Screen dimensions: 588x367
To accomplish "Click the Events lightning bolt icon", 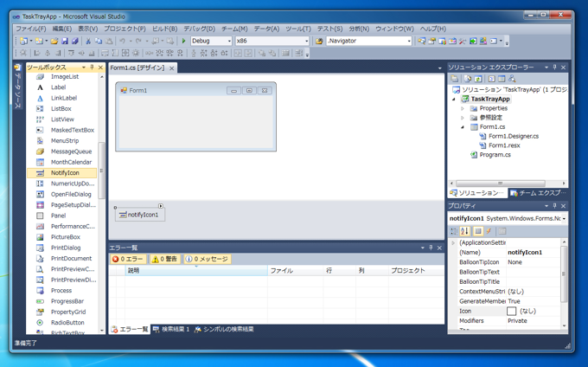I will (x=489, y=231).
